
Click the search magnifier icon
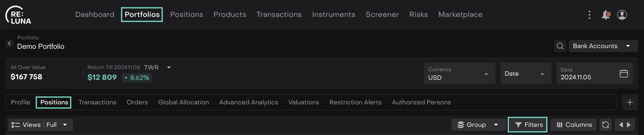pyautogui.click(x=560, y=46)
